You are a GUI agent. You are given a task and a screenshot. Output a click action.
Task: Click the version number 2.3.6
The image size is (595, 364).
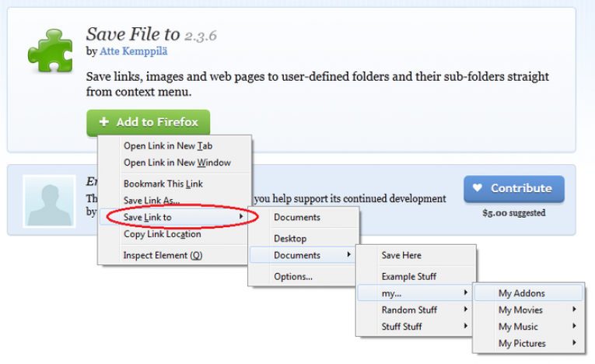[x=201, y=36]
